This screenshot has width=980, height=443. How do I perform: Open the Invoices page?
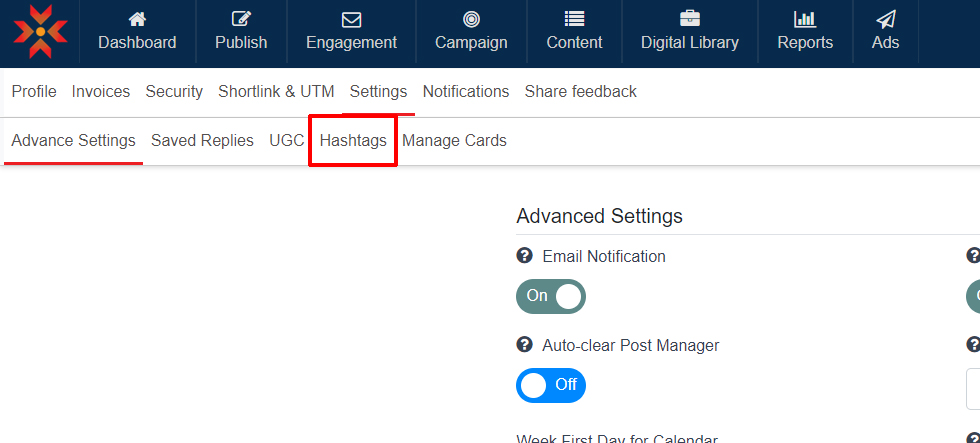pyautogui.click(x=101, y=92)
